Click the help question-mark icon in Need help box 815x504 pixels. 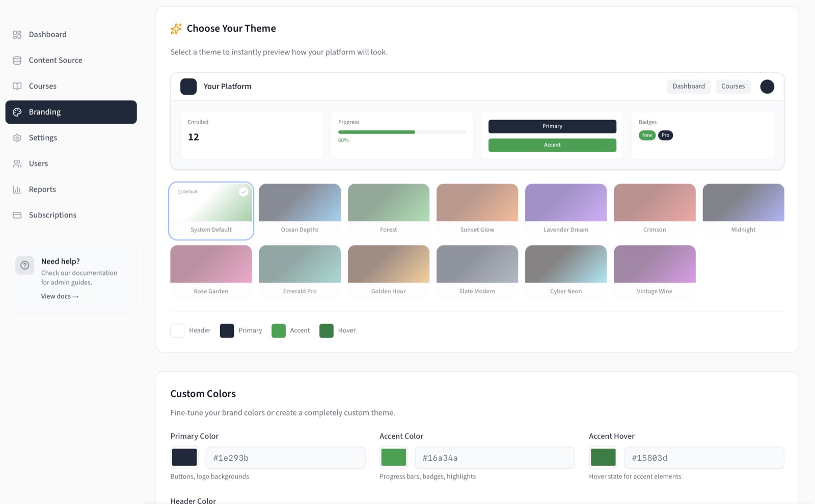pyautogui.click(x=24, y=265)
